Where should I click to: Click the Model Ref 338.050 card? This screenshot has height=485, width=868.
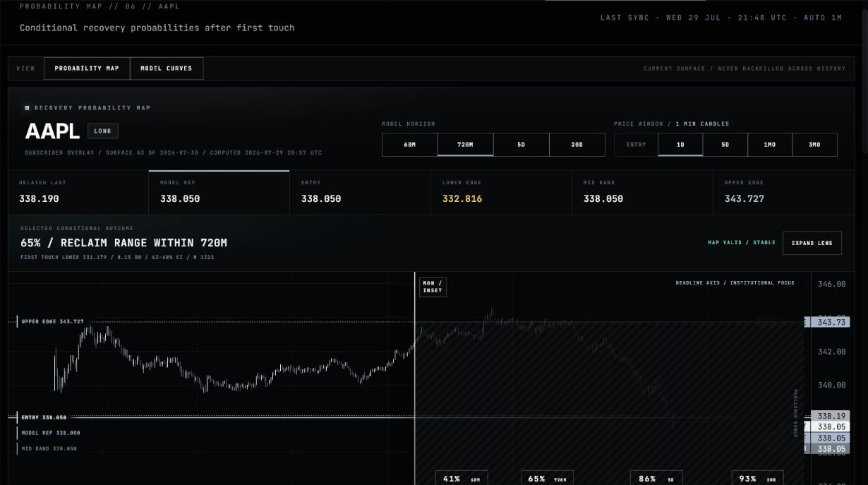click(219, 192)
